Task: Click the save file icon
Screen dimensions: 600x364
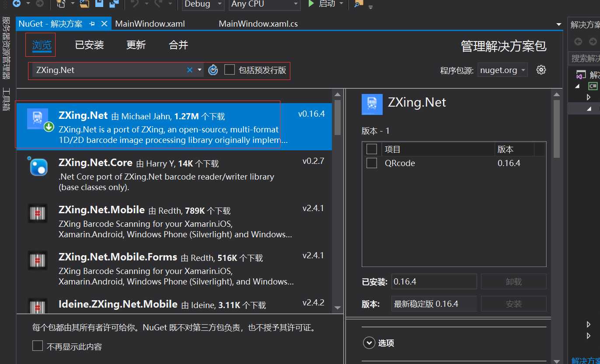Action: (x=99, y=3)
